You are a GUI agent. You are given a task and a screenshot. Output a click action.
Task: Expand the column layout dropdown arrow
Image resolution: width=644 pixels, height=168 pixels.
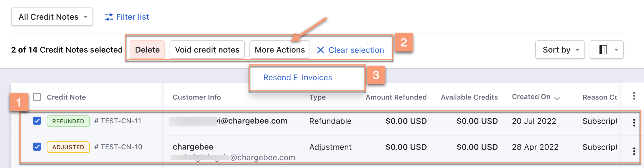coord(616,50)
